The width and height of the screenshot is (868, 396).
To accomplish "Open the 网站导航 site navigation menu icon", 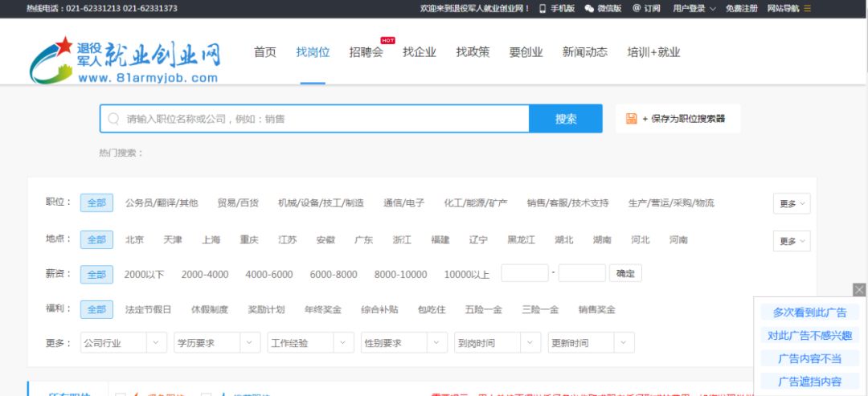I will click(808, 8).
